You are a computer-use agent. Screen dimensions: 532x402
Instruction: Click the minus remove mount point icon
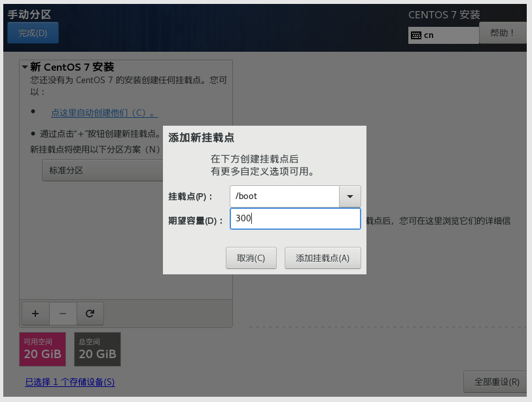point(63,314)
